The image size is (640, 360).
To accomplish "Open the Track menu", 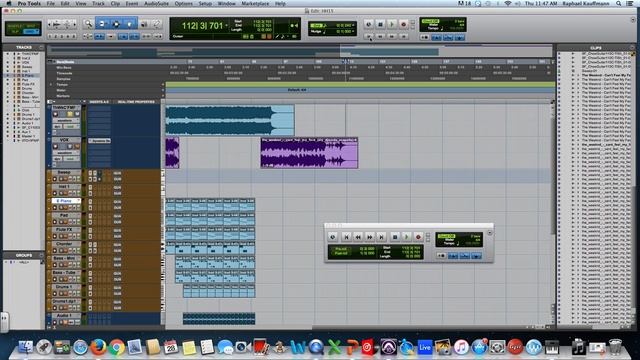I will [98, 3].
